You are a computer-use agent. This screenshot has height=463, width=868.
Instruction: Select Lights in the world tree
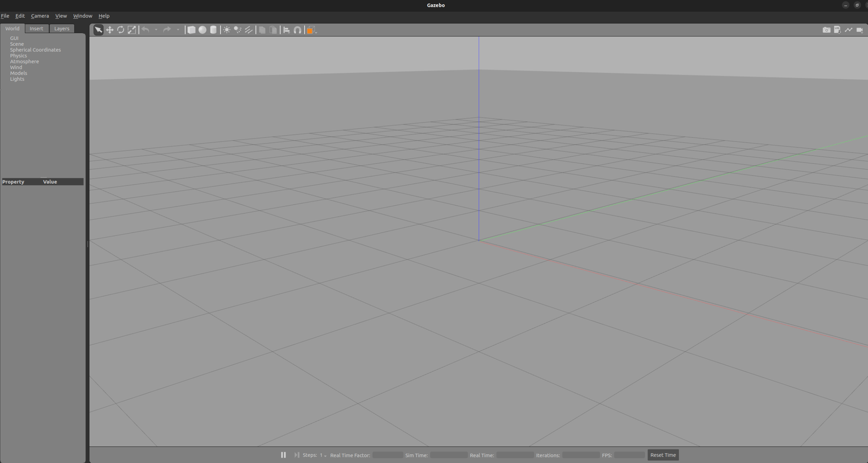[17, 79]
